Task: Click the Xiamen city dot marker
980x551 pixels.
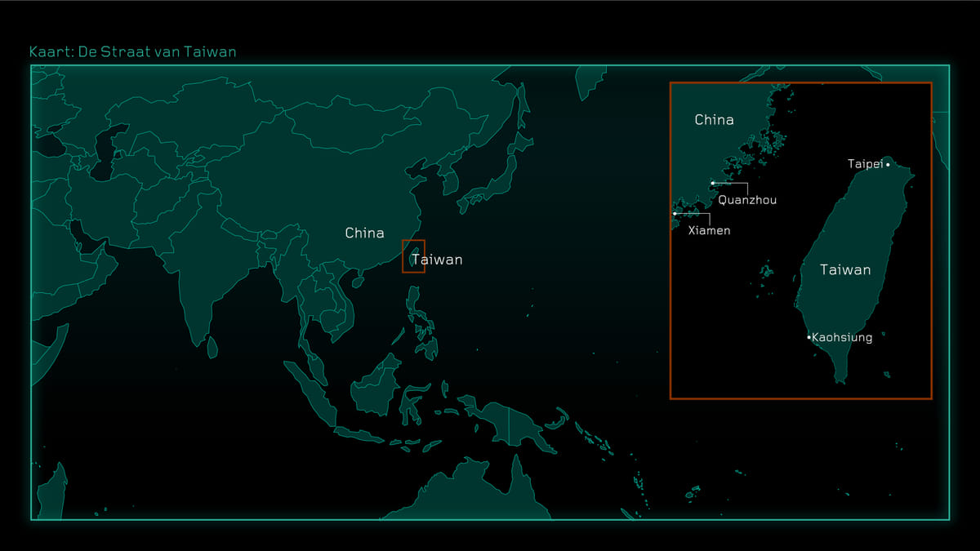Action: pyautogui.click(x=675, y=214)
